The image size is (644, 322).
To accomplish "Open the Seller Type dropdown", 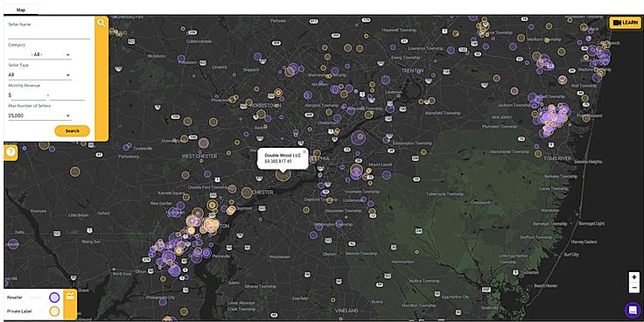I will [x=39, y=75].
